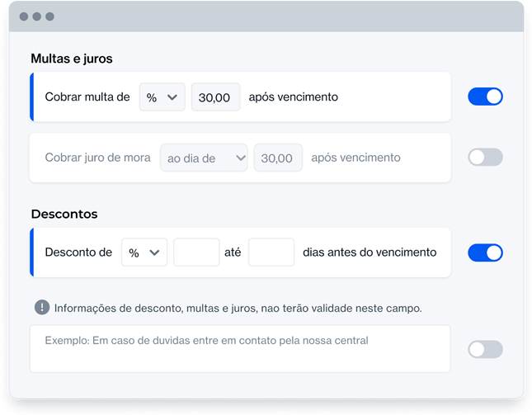This screenshot has width=532, height=415.
Task: Click the juro de mora 30,00 field
Action: [277, 158]
